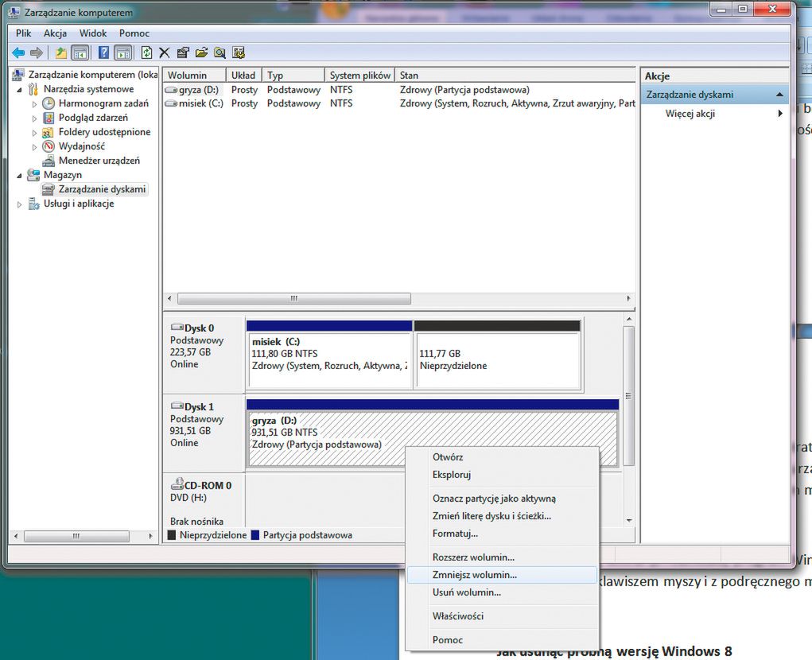Choose Oznacz partycję jako aktywną

point(503,499)
